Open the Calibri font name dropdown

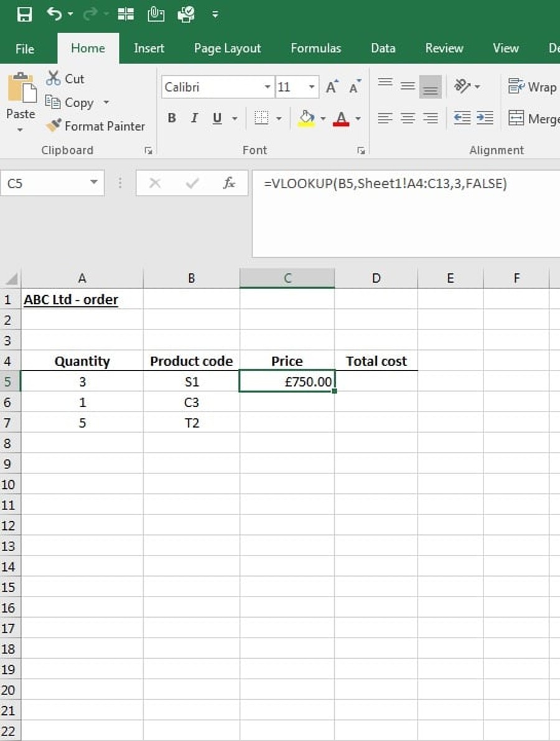pyautogui.click(x=268, y=87)
